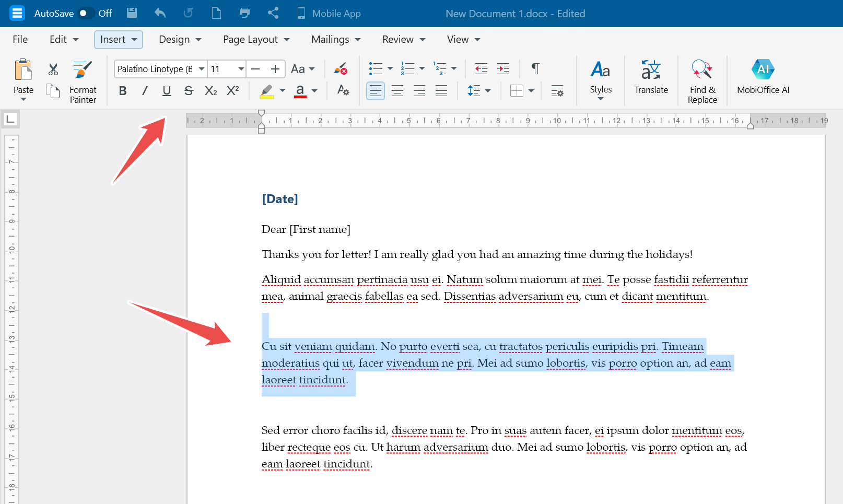843x504 pixels.
Task: Click the Share icon
Action: (x=273, y=13)
